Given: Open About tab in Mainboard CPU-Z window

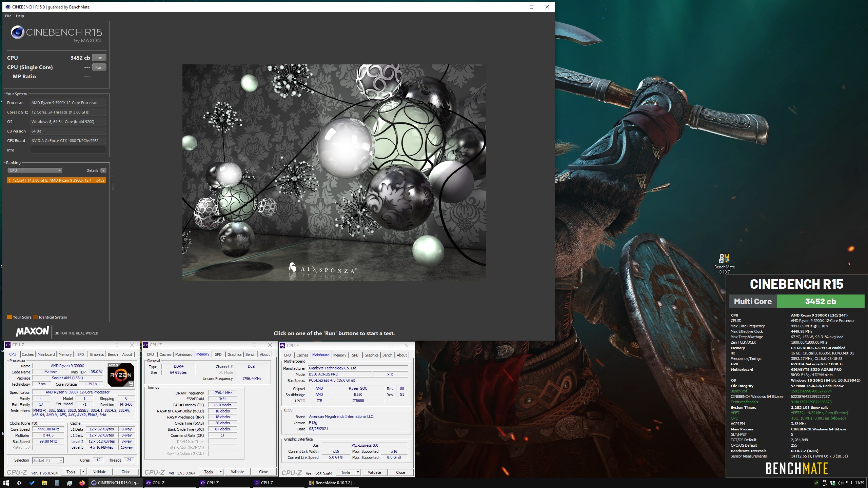Looking at the screenshot, I should (402, 355).
